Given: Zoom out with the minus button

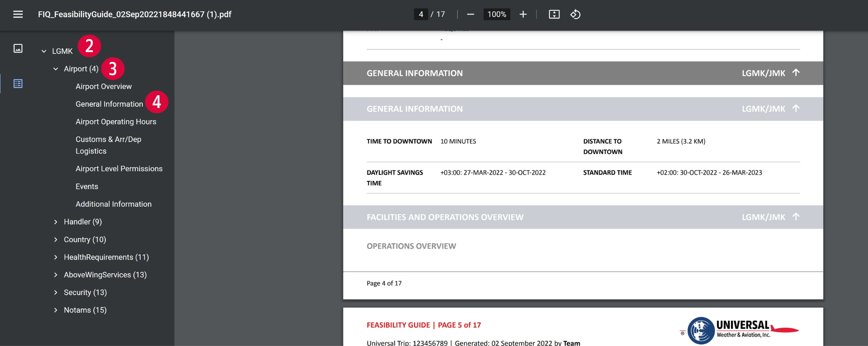Looking at the screenshot, I should pyautogui.click(x=470, y=14).
